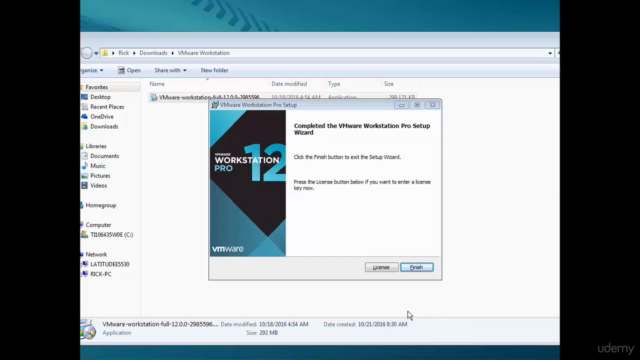
Task: Open the Desktop favorite in Explorer sidebar
Action: pyautogui.click(x=100, y=97)
